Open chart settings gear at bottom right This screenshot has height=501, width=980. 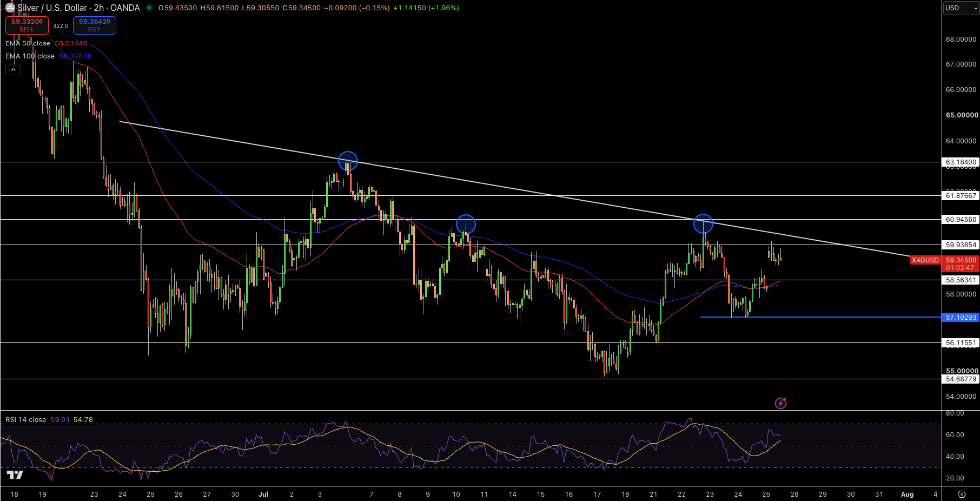point(962,494)
